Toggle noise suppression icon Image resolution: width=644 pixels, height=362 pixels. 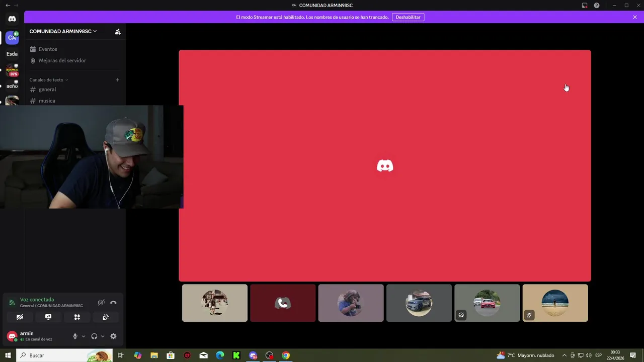tap(101, 303)
